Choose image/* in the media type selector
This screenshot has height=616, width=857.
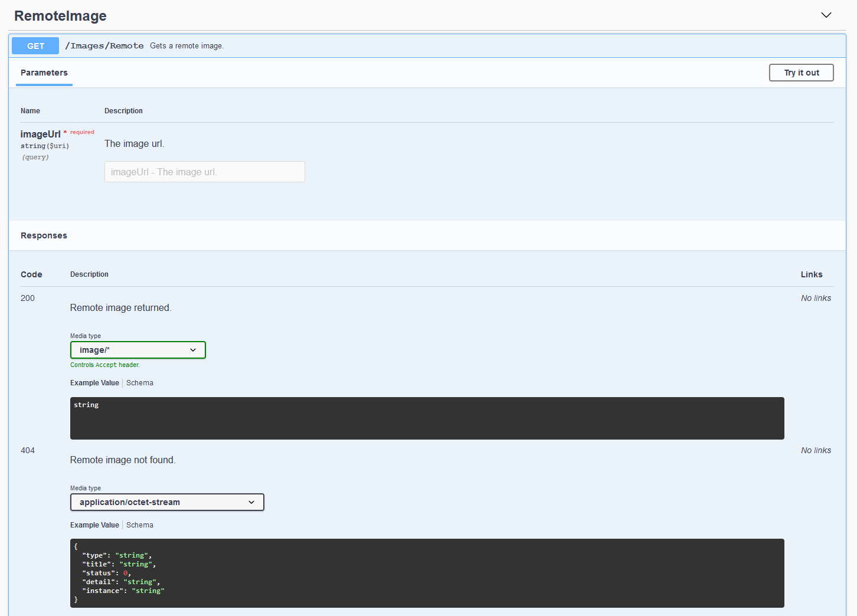[138, 349]
